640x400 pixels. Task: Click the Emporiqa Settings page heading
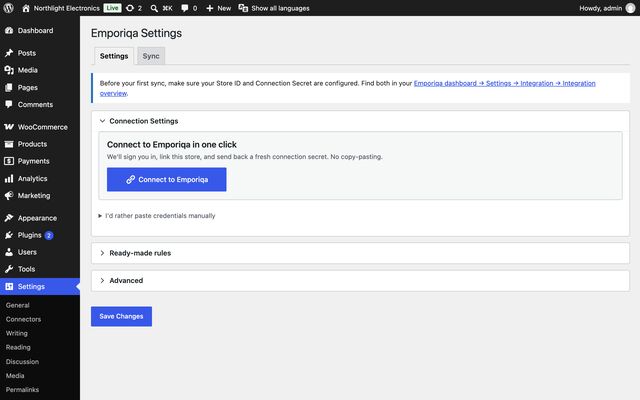click(x=136, y=33)
